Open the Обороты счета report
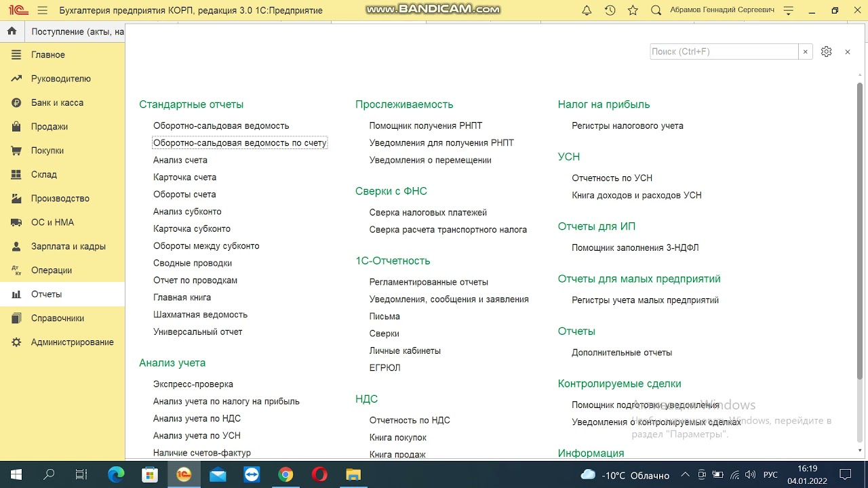868x488 pixels. pyautogui.click(x=184, y=195)
